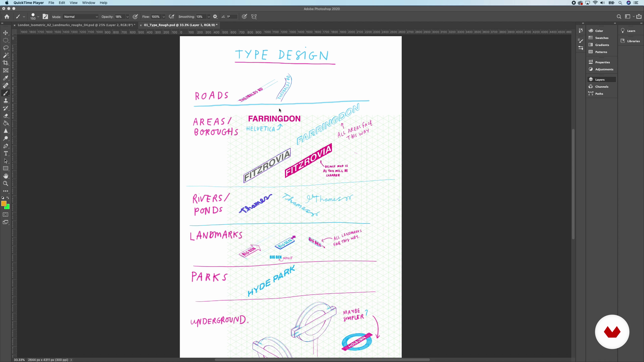Enable airbrush-style build-up effects
Screen dimensions: 644x362
[172, 16]
